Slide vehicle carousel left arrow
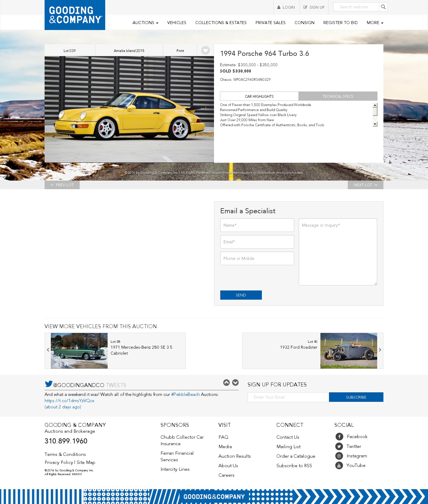428x504 pixels. [48, 350]
